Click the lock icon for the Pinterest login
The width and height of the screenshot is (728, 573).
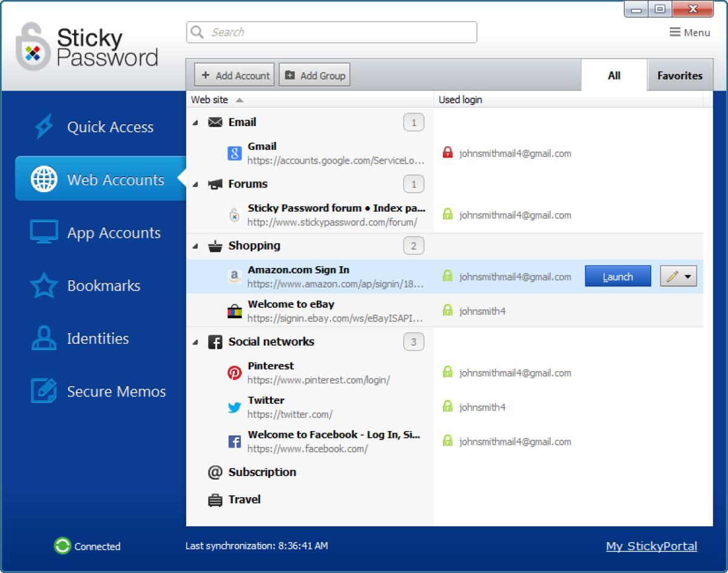[447, 372]
